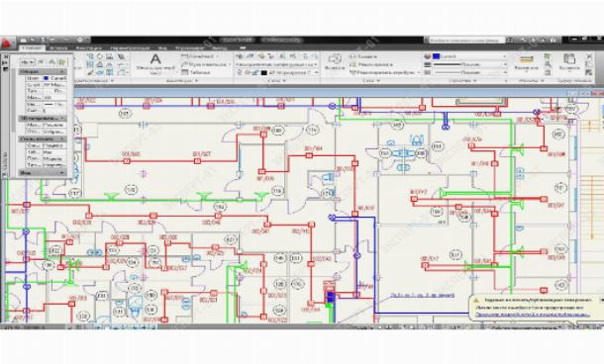Image resolution: width=604 pixels, height=364 pixels.
Task: Expand the Layers panel title arrow
Action: click(x=284, y=81)
